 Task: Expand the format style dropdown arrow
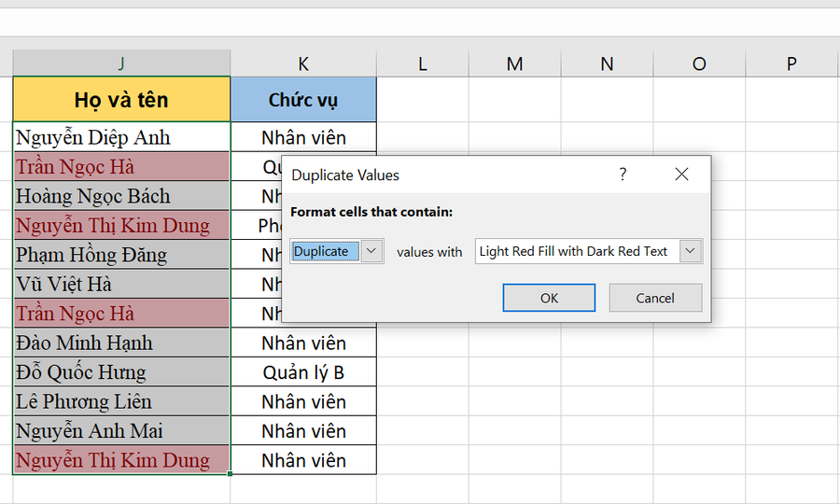click(691, 251)
